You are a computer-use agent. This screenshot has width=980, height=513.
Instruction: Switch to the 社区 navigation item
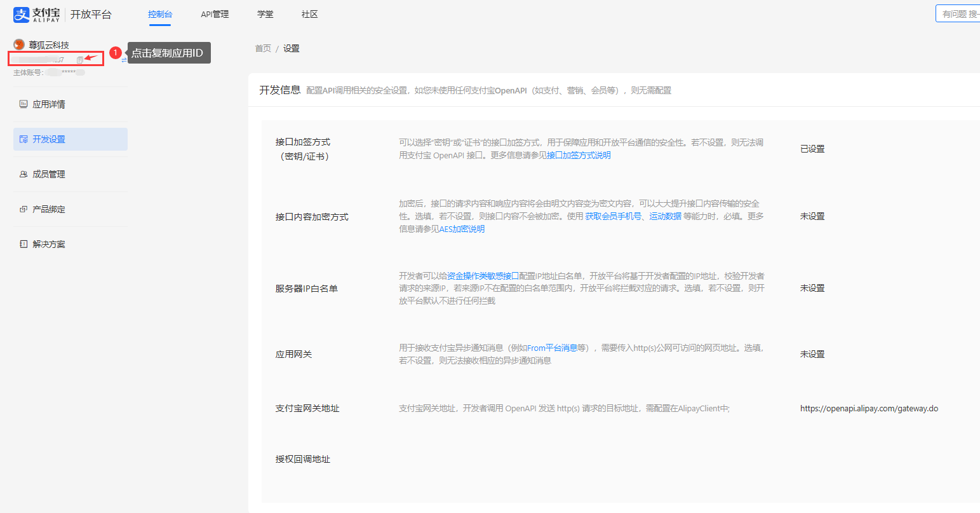[x=310, y=14]
